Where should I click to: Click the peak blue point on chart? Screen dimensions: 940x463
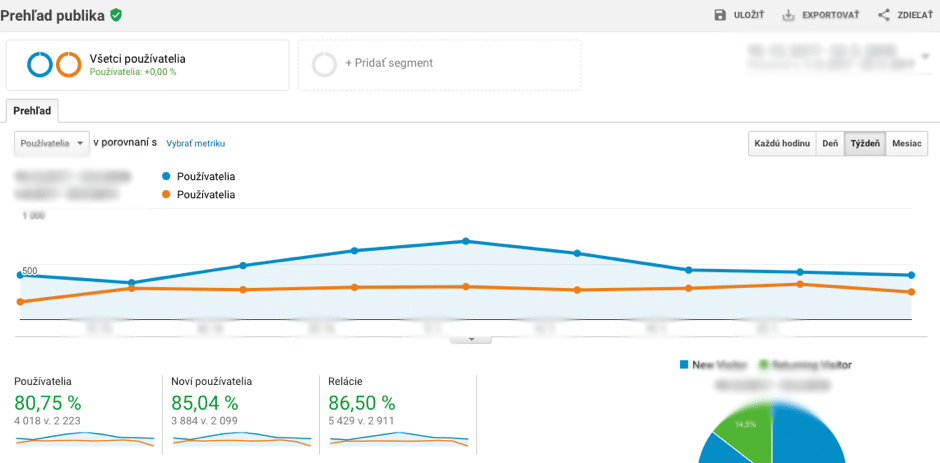click(x=465, y=241)
